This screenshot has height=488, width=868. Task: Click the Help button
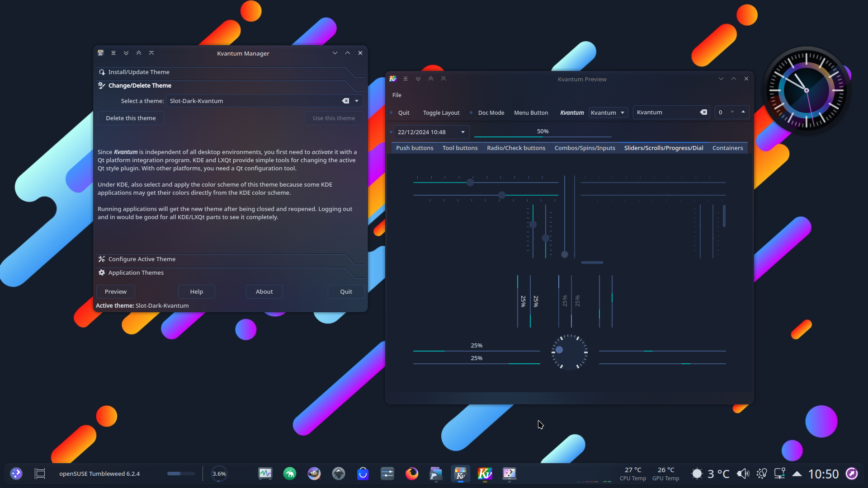coord(196,291)
